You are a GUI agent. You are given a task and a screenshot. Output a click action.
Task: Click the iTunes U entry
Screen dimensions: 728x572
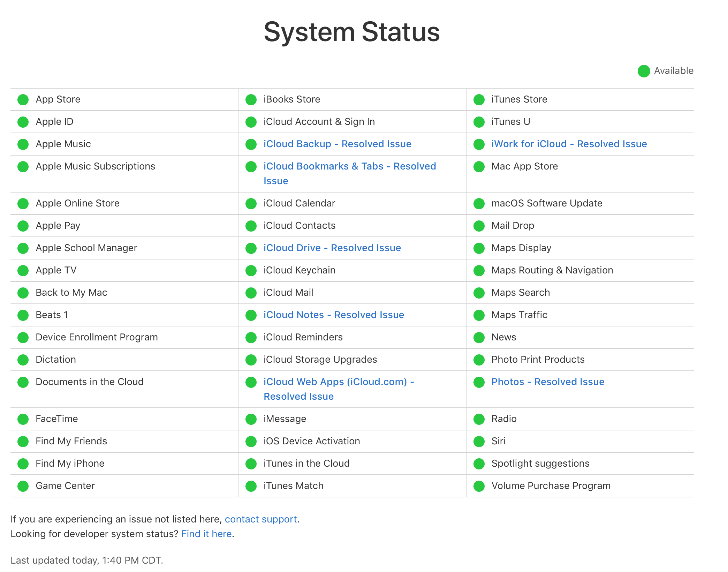[x=511, y=122]
